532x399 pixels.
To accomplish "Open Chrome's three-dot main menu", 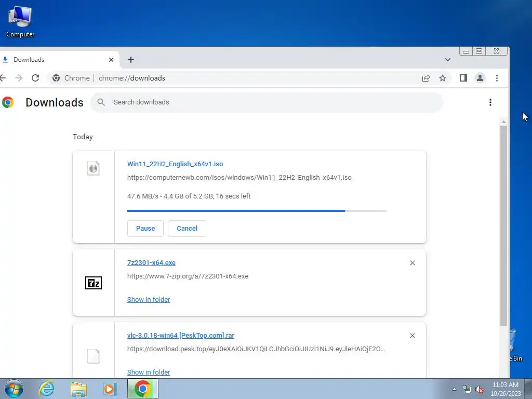I will pos(497,78).
